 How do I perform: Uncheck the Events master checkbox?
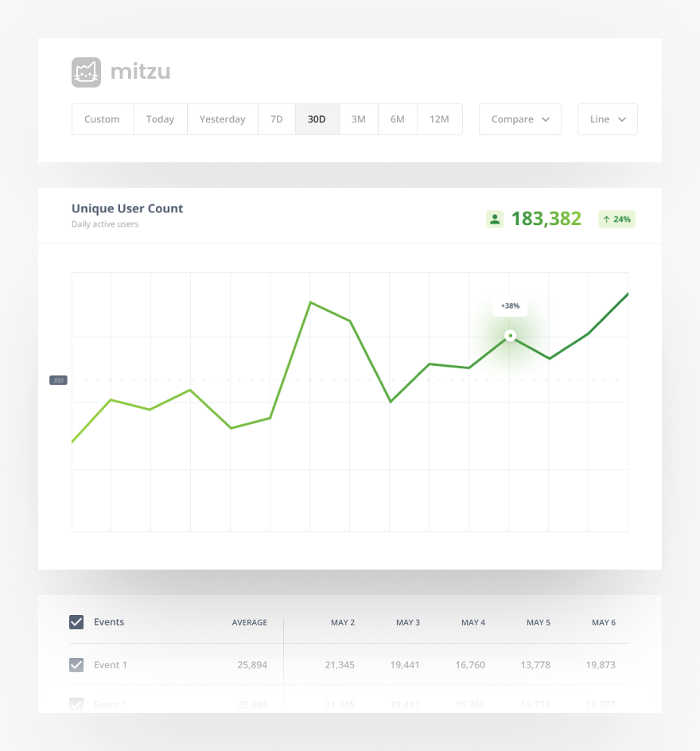pos(76,621)
